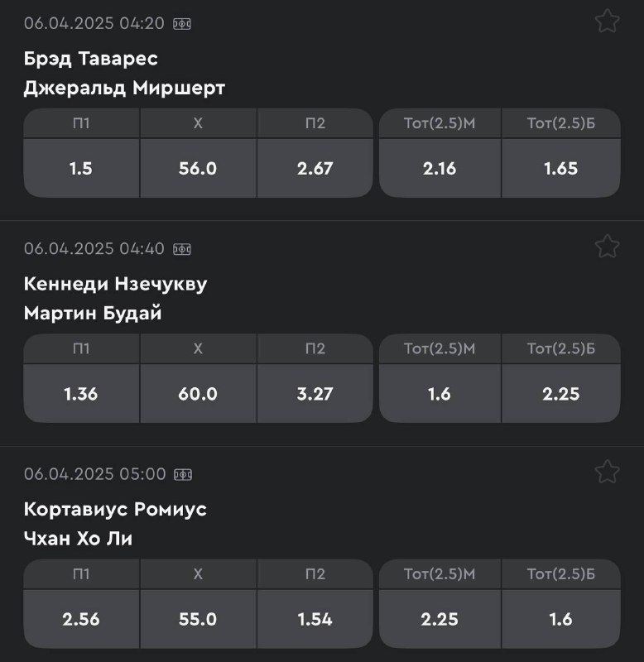Image resolution: width=644 pixels, height=662 pixels.
Task: Select total under 2.5 at 2.16
Action: coord(440,169)
